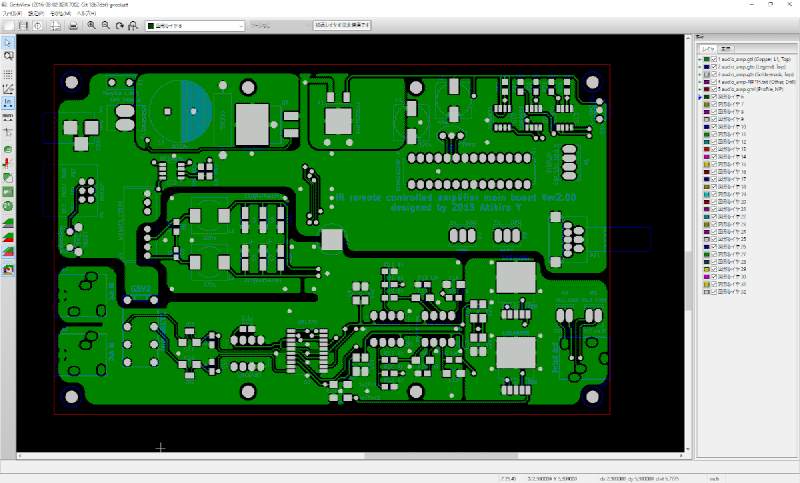Select the arrow pointer tool in sidebar
This screenshot has height=483, width=800.
(x=8, y=43)
